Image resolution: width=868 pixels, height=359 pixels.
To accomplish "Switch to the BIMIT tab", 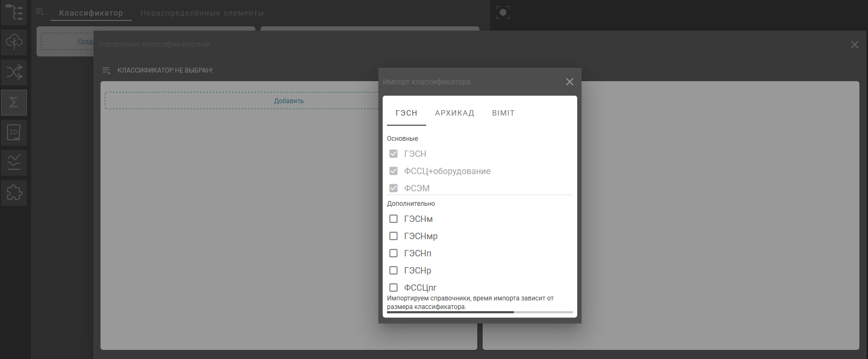I will pyautogui.click(x=503, y=113).
